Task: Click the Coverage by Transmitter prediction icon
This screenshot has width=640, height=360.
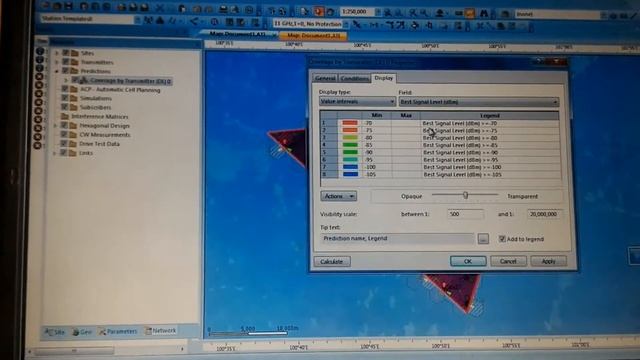Action: (84, 81)
